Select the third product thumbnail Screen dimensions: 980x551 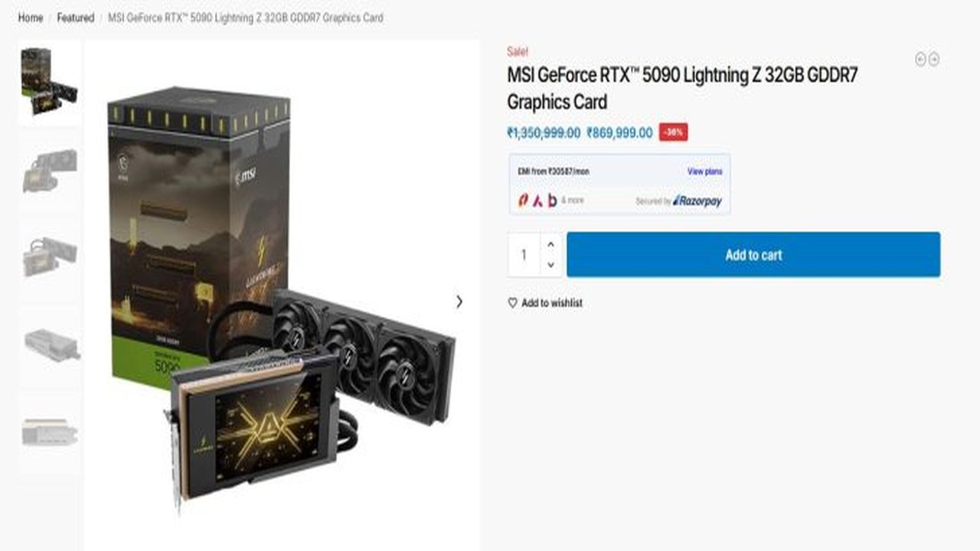[49, 258]
